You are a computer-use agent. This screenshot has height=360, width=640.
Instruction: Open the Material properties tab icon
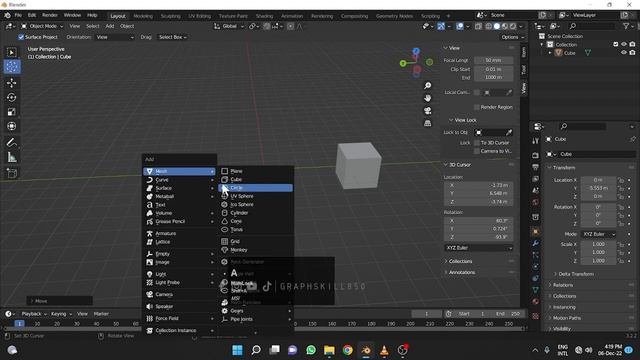(x=536, y=302)
